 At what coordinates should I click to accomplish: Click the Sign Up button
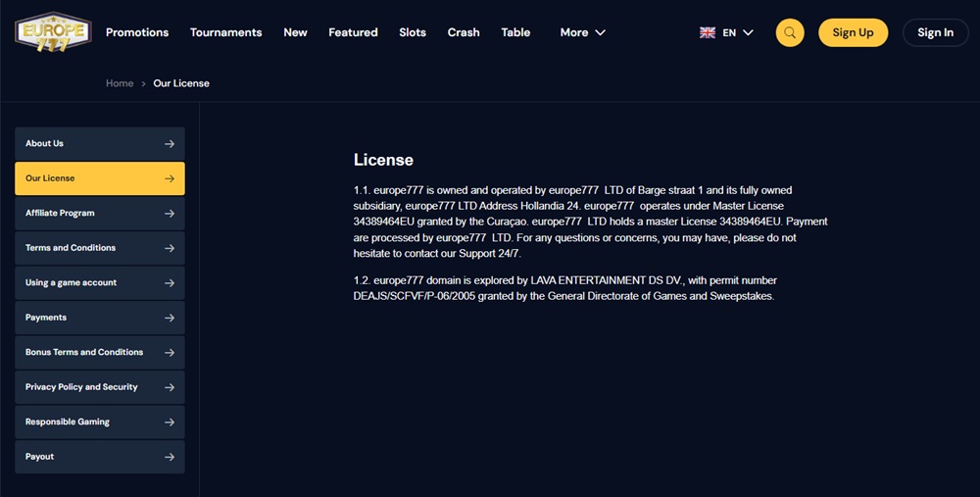point(854,32)
